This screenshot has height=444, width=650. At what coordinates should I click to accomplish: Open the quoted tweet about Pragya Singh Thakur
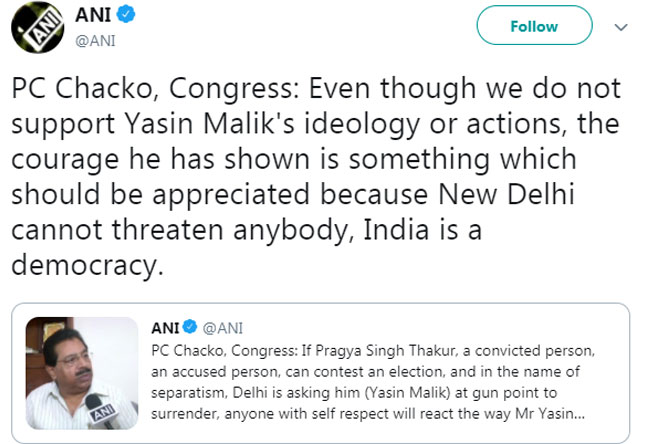(380, 388)
